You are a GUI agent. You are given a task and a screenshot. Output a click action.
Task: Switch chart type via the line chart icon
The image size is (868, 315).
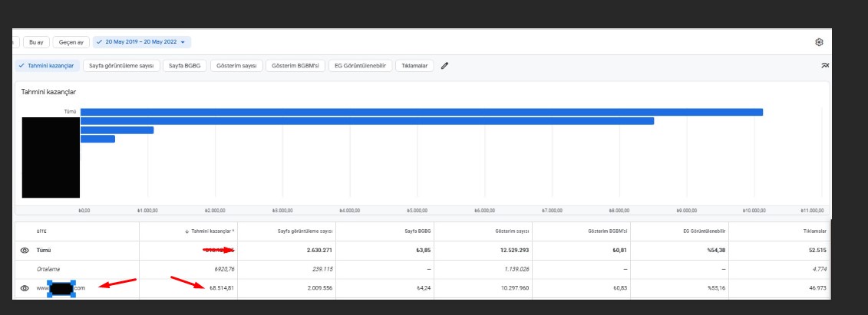pyautogui.click(x=825, y=65)
